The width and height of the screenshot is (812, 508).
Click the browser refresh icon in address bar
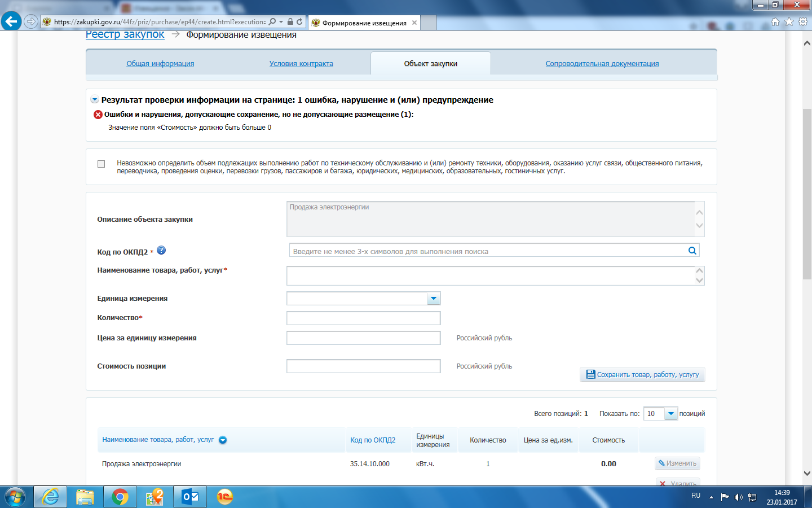pos(299,21)
